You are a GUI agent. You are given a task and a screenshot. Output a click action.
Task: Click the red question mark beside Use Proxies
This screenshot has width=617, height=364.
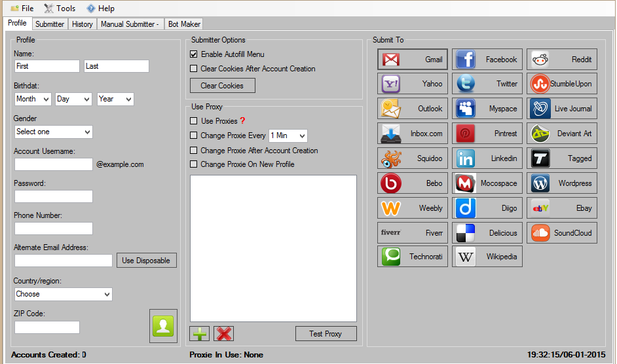tap(242, 121)
